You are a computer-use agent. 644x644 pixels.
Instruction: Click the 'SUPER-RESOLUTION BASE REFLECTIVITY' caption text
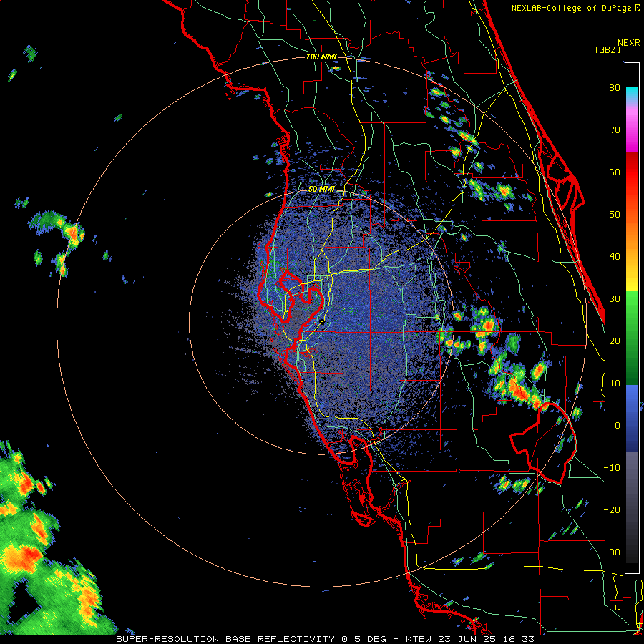(225, 639)
